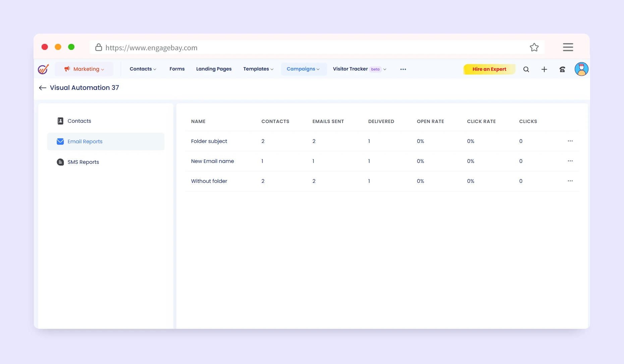Go back using arrow beside Visual Automation 37
The image size is (624, 364).
click(x=42, y=88)
